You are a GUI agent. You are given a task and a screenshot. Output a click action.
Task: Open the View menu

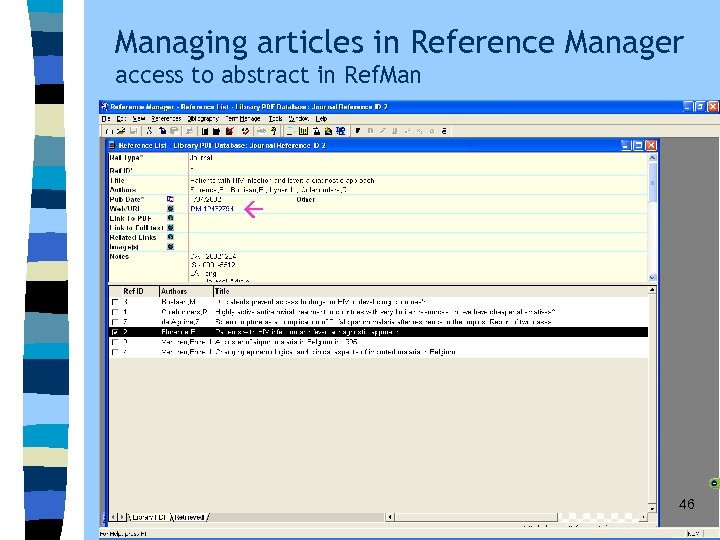138,119
